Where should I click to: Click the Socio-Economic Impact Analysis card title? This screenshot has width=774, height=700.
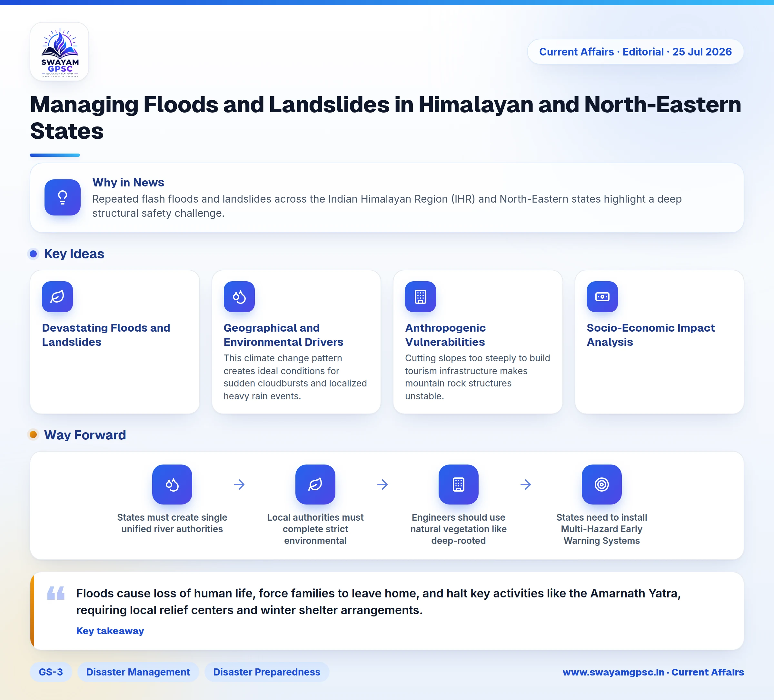click(x=651, y=335)
